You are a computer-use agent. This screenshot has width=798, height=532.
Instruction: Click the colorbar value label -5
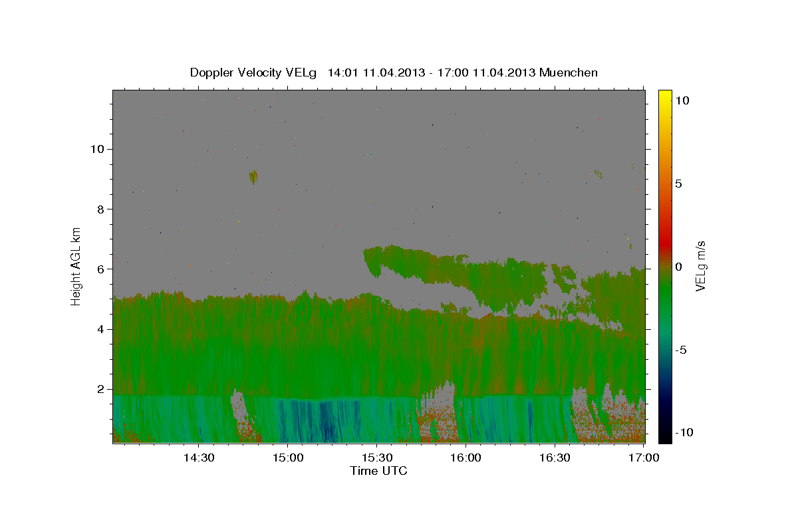tap(680, 350)
